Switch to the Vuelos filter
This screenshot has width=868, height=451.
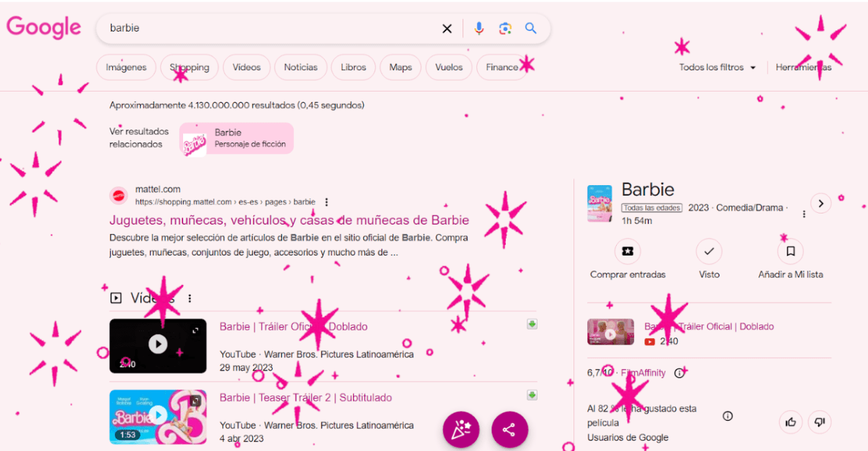tap(449, 67)
